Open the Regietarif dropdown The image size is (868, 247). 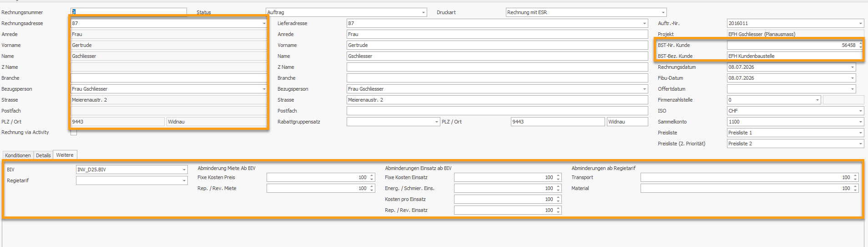tap(184, 180)
